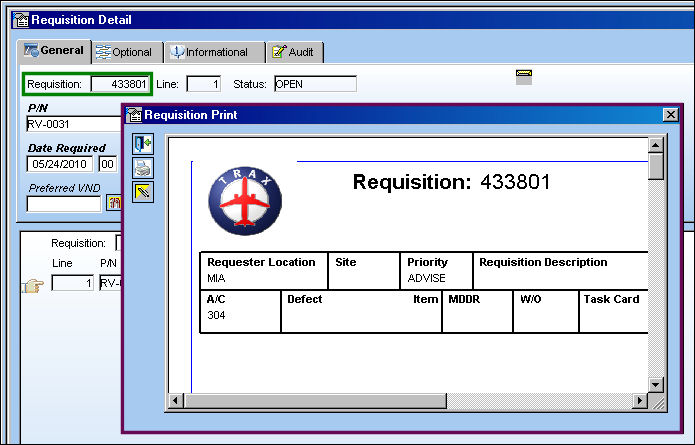Click the A/C value 304
This screenshot has width=695, height=445.
216,315
